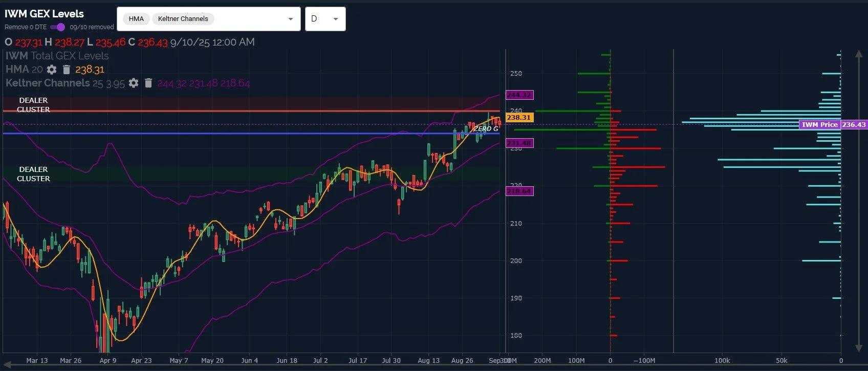This screenshot has height=371, width=868.
Task: Click the IWM Total GEX Levels legend
Action: coord(57,56)
